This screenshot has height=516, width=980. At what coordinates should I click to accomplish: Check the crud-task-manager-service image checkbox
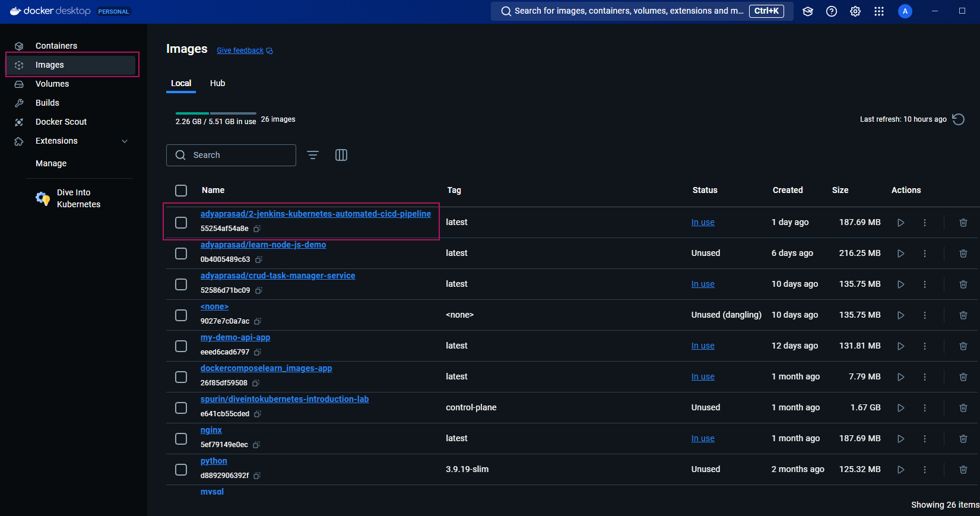pos(181,284)
